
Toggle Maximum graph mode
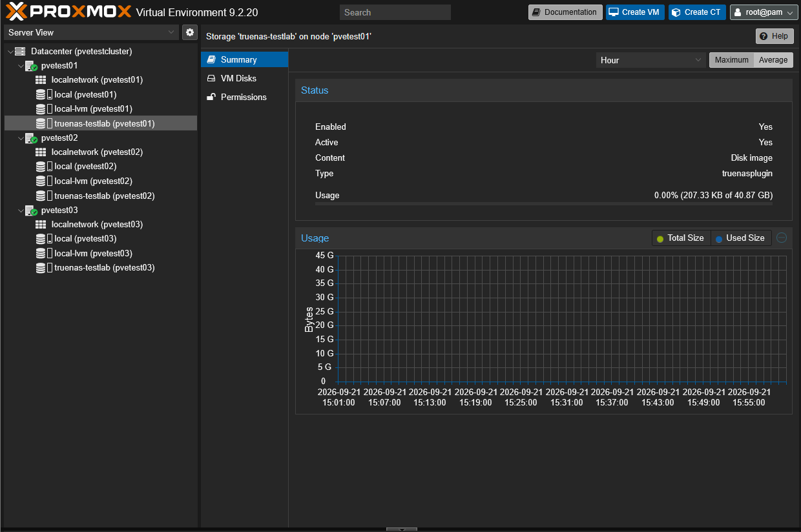[731, 60]
